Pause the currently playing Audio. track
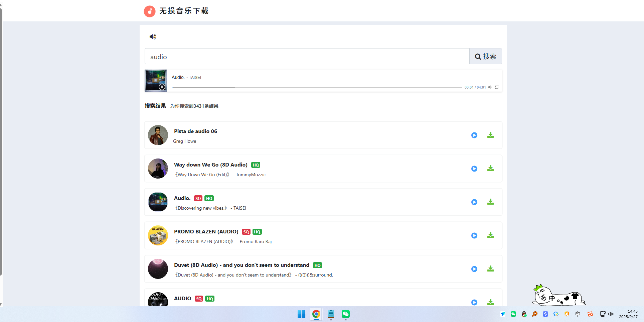Viewport: 644px width, 322px height. (162, 87)
